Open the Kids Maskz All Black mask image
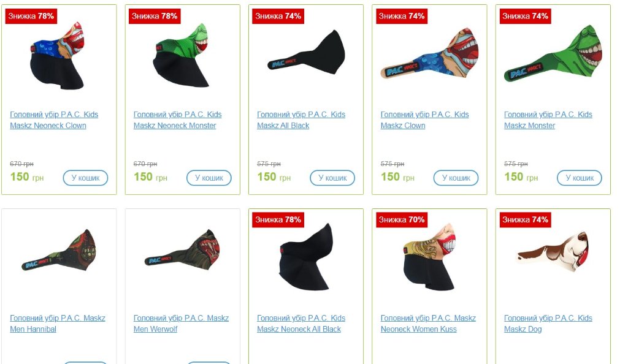This screenshot has height=364, width=628. click(x=307, y=52)
